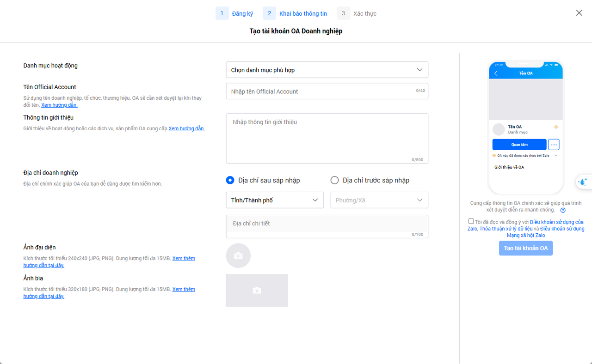Expand the Tỉnh/Thành phố dropdown

pyautogui.click(x=275, y=200)
